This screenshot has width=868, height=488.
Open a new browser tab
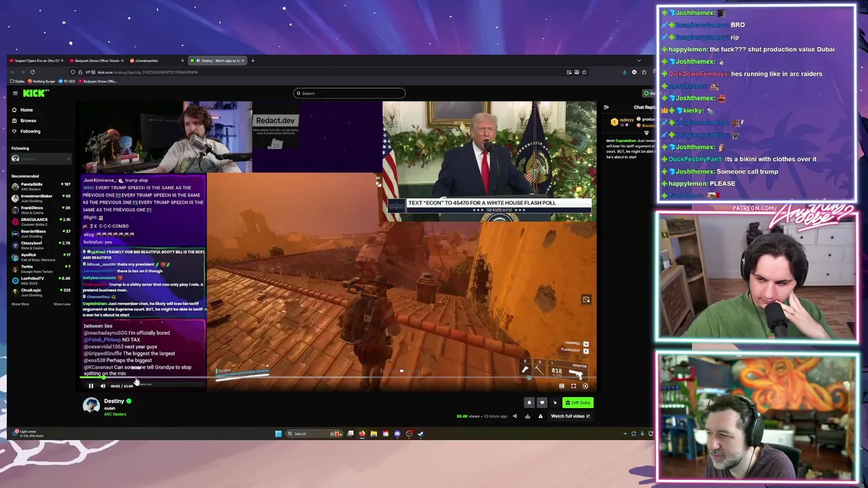pos(253,61)
